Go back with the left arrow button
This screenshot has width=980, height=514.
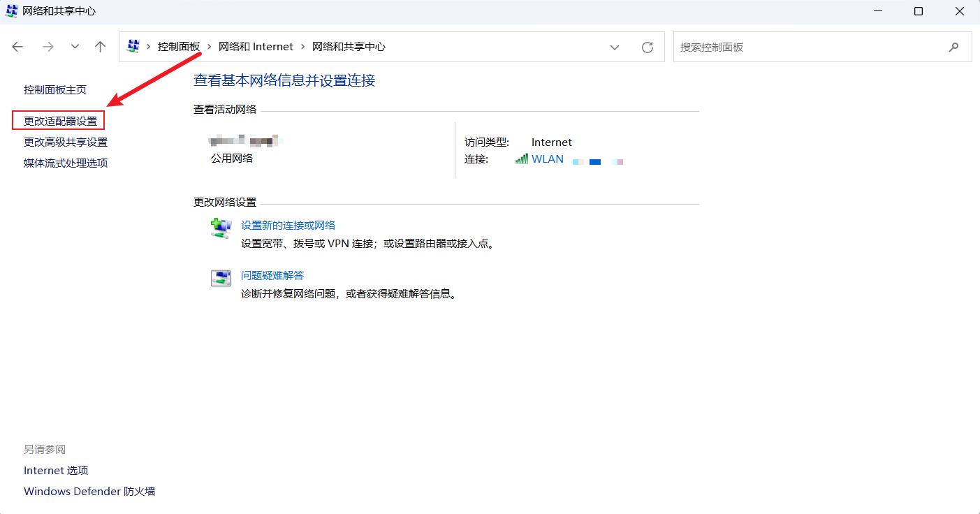pos(17,47)
